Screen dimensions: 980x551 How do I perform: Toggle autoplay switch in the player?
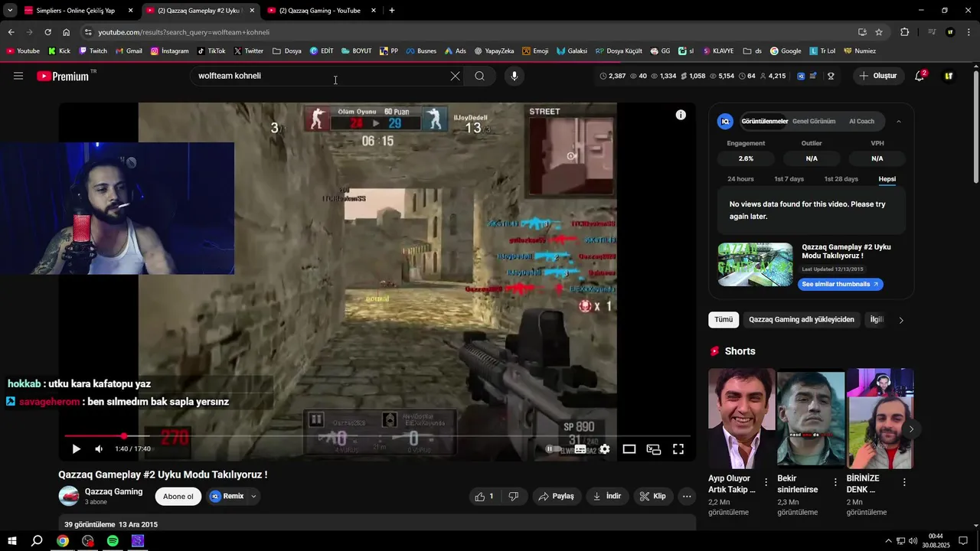coord(553,449)
